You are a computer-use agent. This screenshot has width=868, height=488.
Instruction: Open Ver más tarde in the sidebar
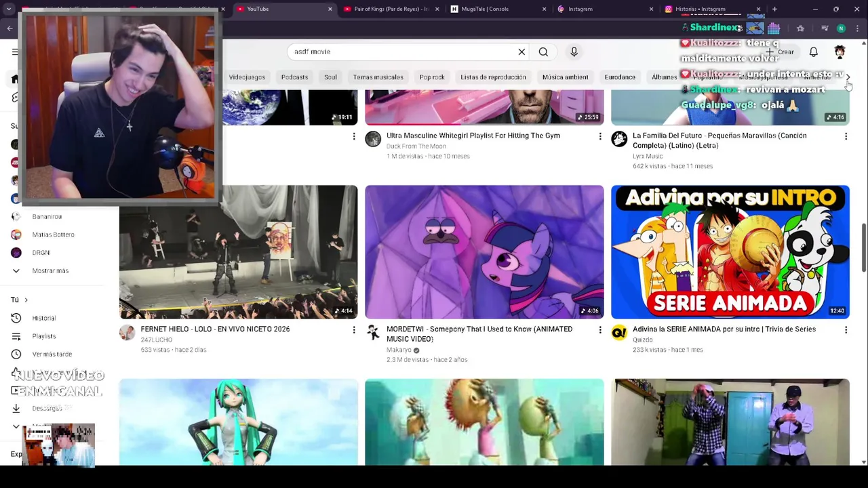pos(52,354)
